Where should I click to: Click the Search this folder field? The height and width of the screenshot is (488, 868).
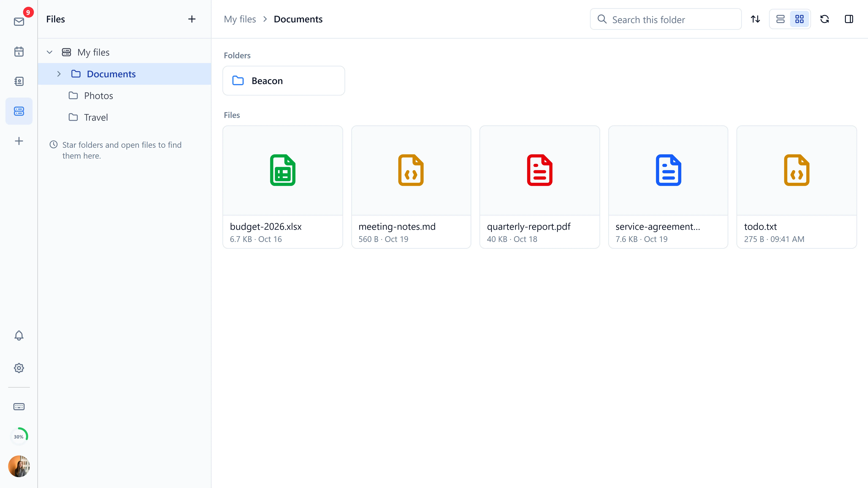point(665,19)
